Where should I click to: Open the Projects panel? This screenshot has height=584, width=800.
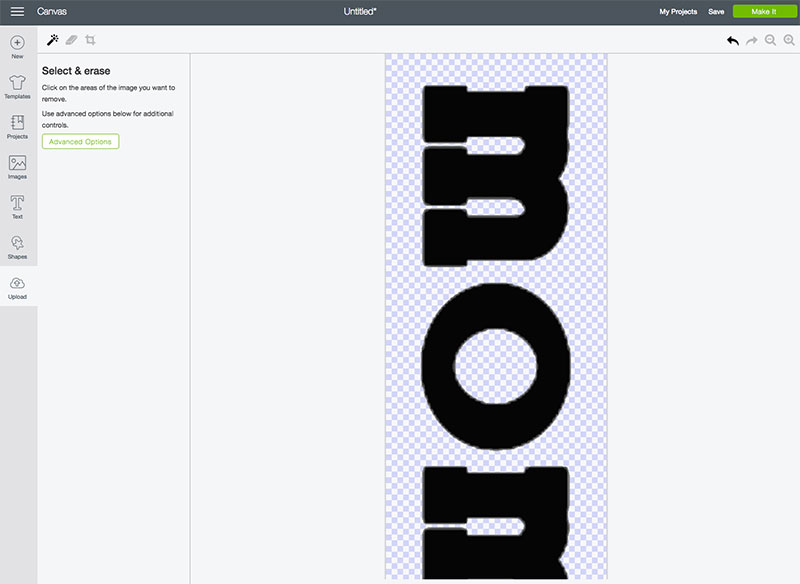(x=17, y=127)
